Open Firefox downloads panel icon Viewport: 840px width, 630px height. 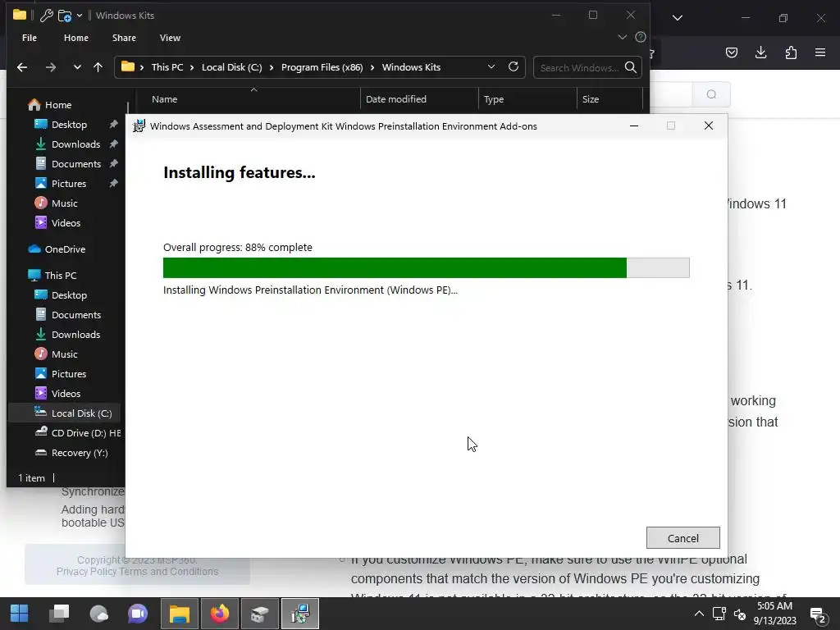(760, 52)
